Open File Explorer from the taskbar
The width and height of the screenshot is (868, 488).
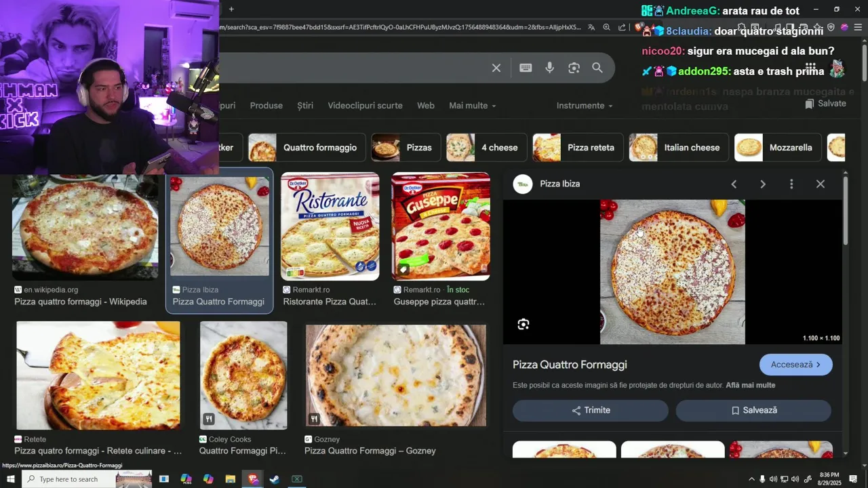[x=231, y=479]
